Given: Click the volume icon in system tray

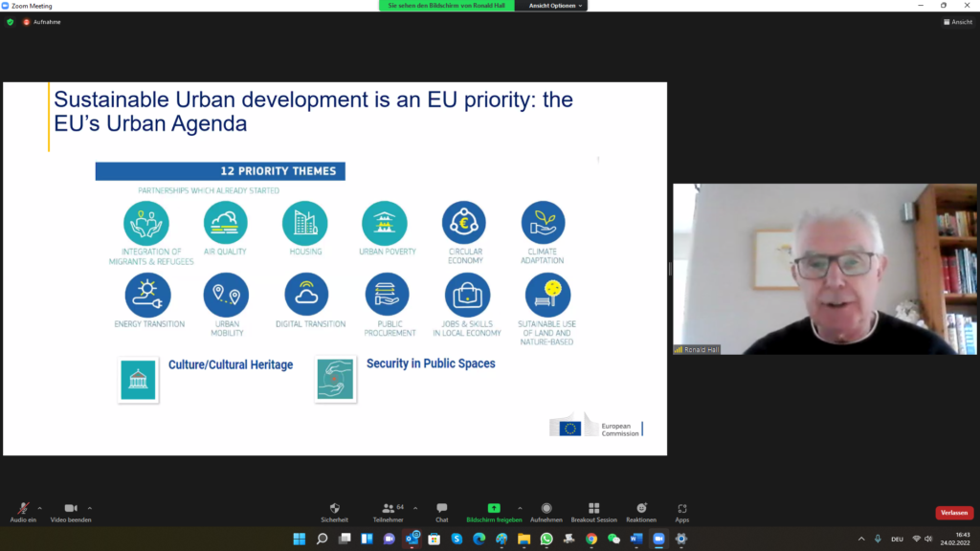Looking at the screenshot, I should click(928, 539).
